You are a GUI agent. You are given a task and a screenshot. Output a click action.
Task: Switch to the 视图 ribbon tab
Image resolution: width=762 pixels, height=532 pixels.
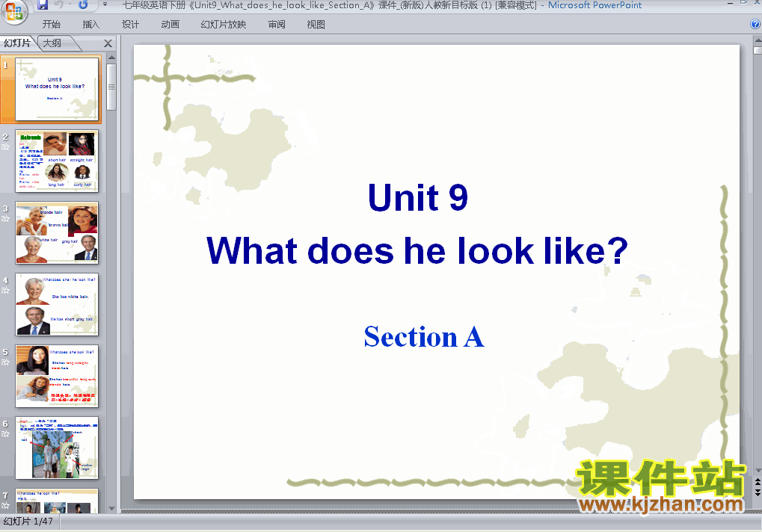click(316, 24)
